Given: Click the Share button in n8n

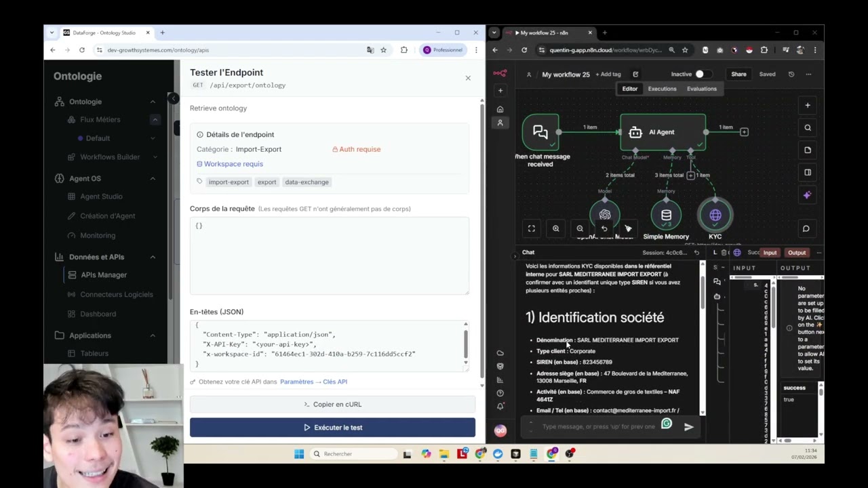Looking at the screenshot, I should [x=738, y=74].
